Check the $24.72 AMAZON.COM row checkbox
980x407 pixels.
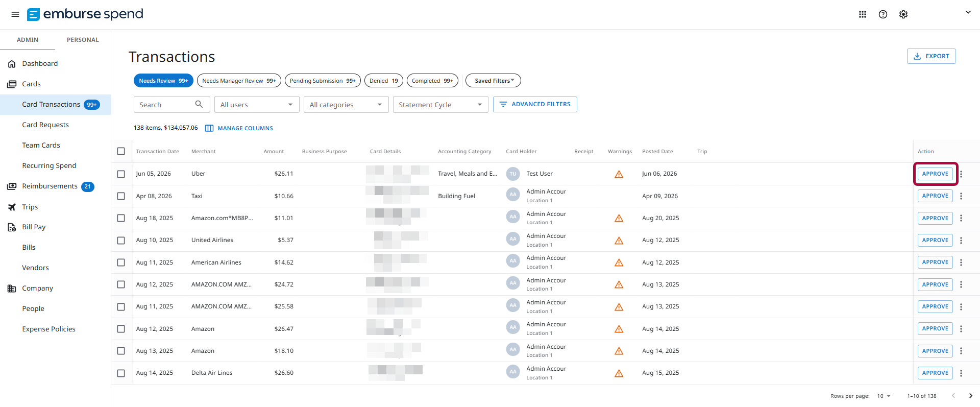pyautogui.click(x=121, y=284)
